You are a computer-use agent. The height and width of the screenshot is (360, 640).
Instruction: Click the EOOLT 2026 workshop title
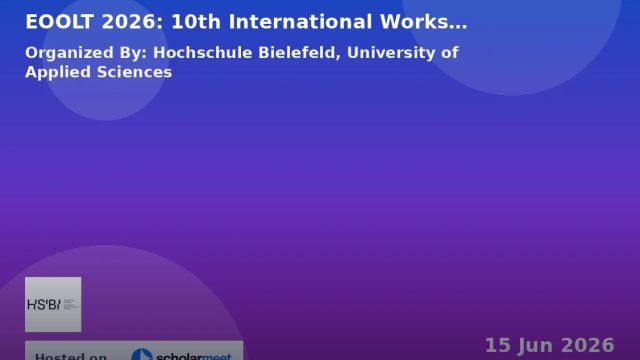point(246,22)
